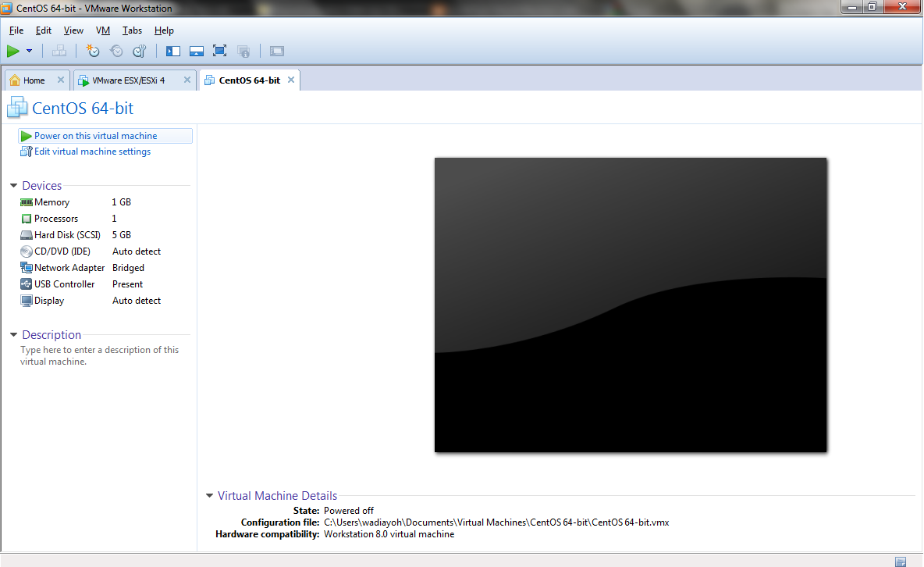
Task: Click the USB Controller icon
Action: point(26,284)
